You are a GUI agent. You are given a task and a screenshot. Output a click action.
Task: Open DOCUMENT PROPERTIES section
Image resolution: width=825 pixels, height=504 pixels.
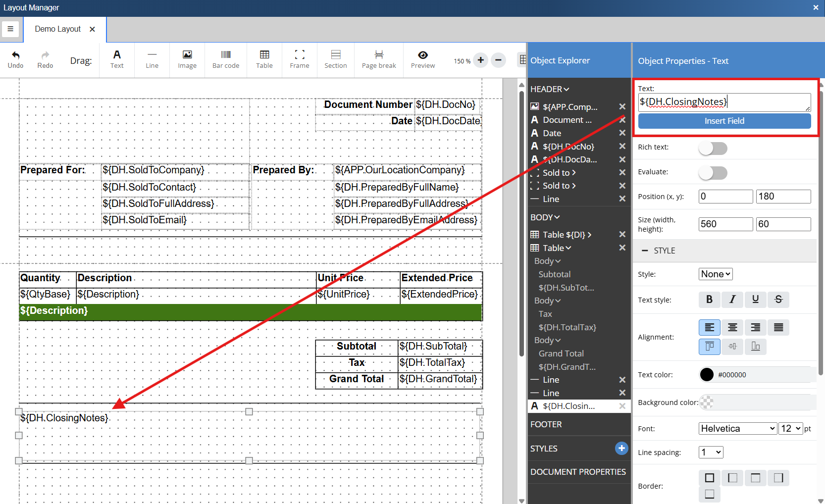pyautogui.click(x=578, y=472)
